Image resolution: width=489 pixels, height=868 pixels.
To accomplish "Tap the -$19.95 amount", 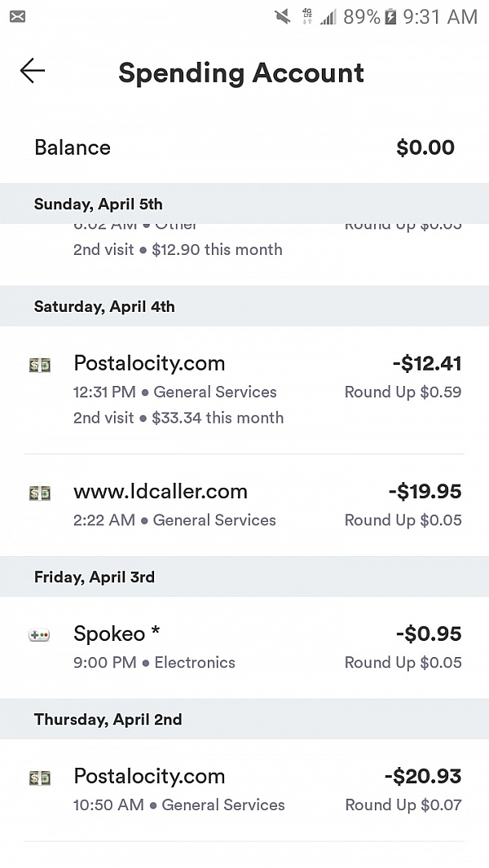I will tap(425, 491).
